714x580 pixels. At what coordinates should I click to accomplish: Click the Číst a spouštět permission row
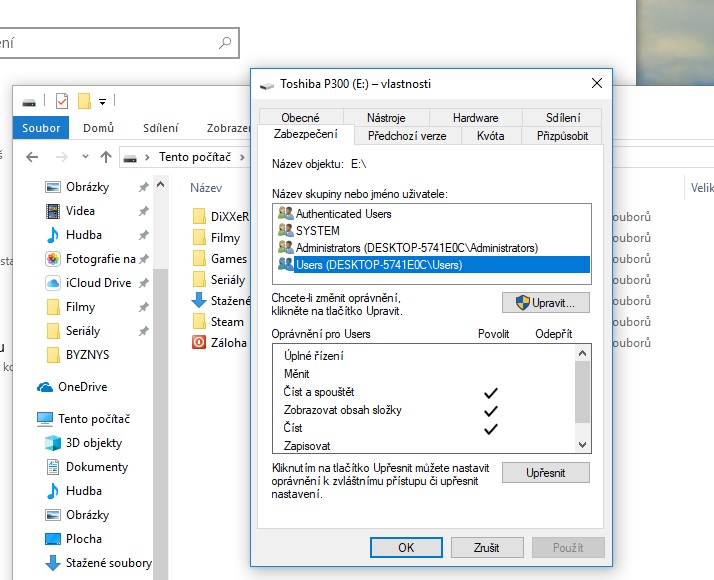(423, 392)
